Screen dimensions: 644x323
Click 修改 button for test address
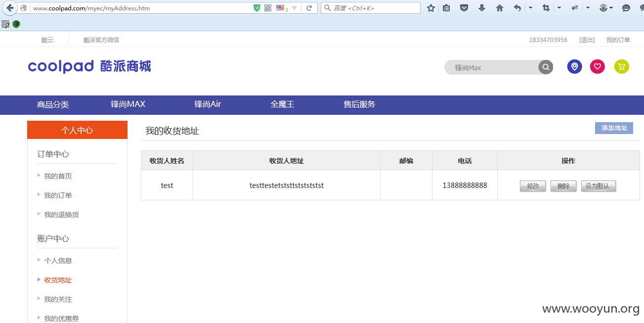(x=533, y=186)
